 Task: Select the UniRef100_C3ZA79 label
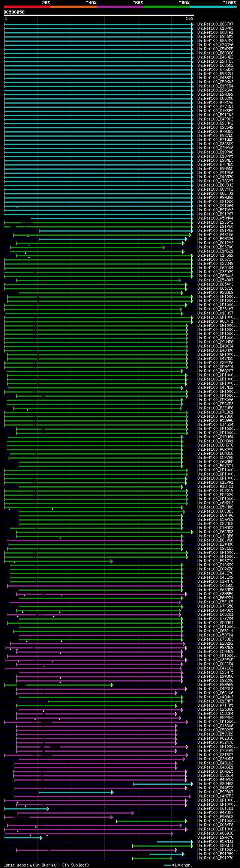tap(215, 272)
